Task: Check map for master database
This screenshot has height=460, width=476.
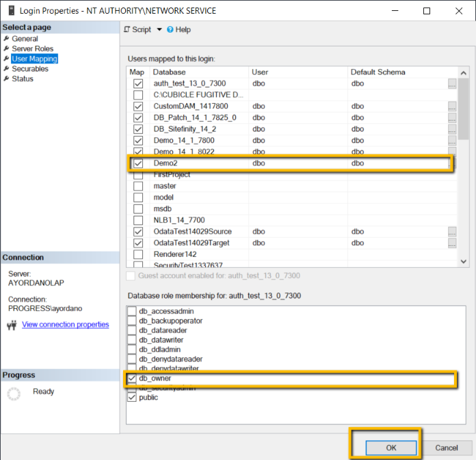Action: [138, 186]
